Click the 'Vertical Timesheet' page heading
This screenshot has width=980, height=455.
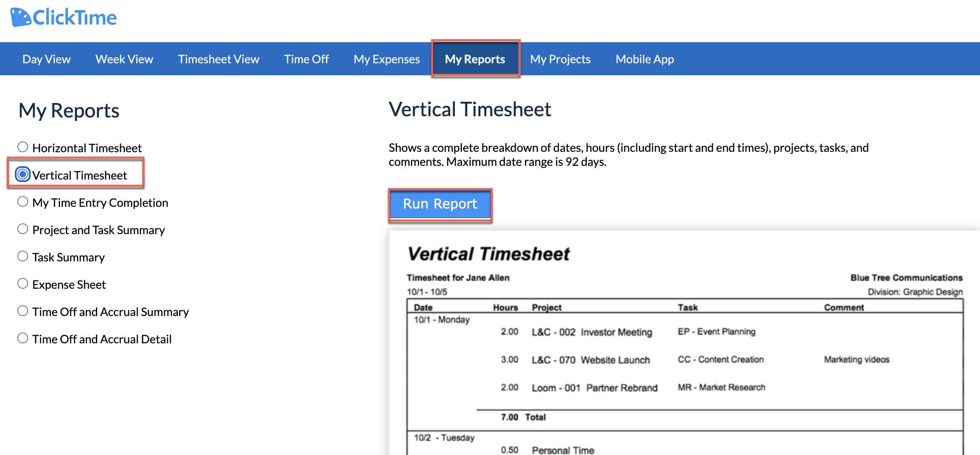(470, 109)
